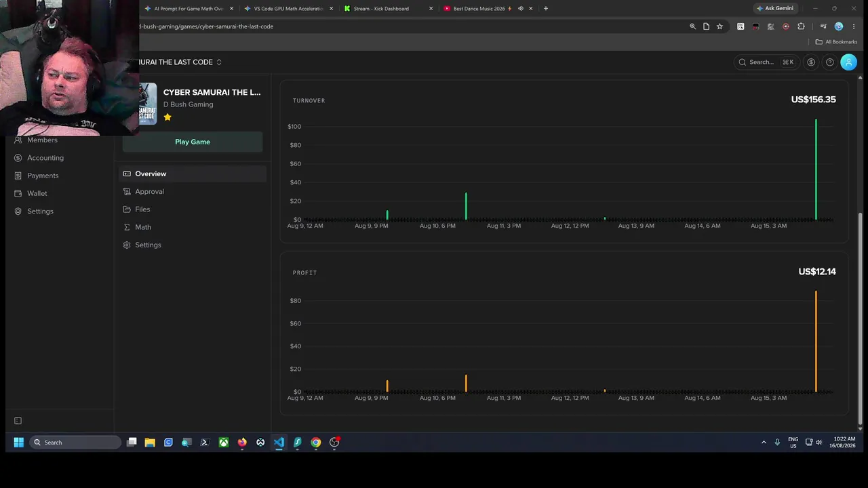Viewport: 868px width, 488px height.
Task: Click the Math sigma icon
Action: [x=127, y=227]
